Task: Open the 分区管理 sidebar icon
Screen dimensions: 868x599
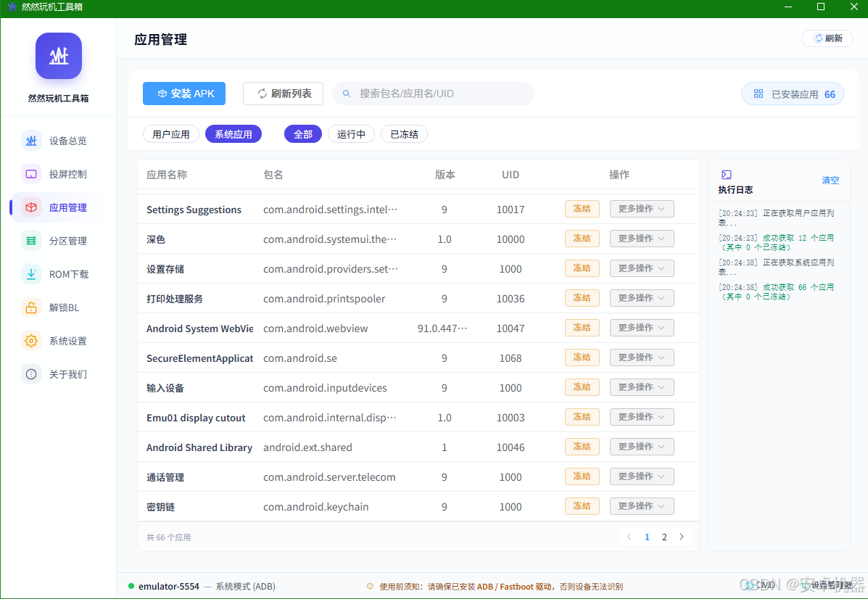Action: click(x=31, y=241)
